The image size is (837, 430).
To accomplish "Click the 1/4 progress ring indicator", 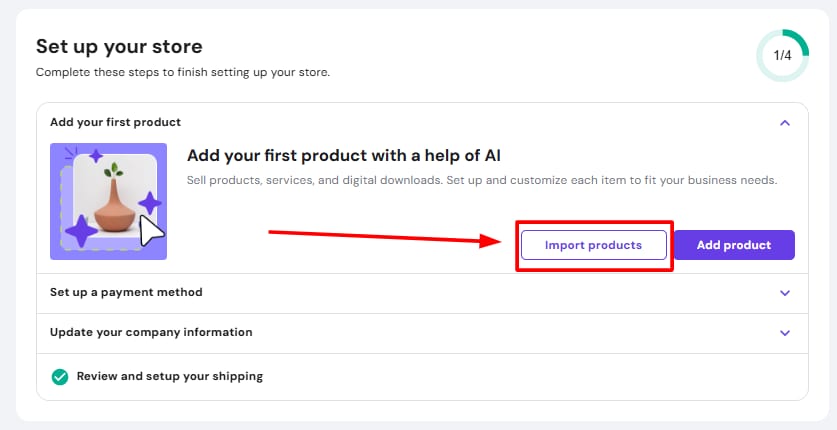I will 782,55.
